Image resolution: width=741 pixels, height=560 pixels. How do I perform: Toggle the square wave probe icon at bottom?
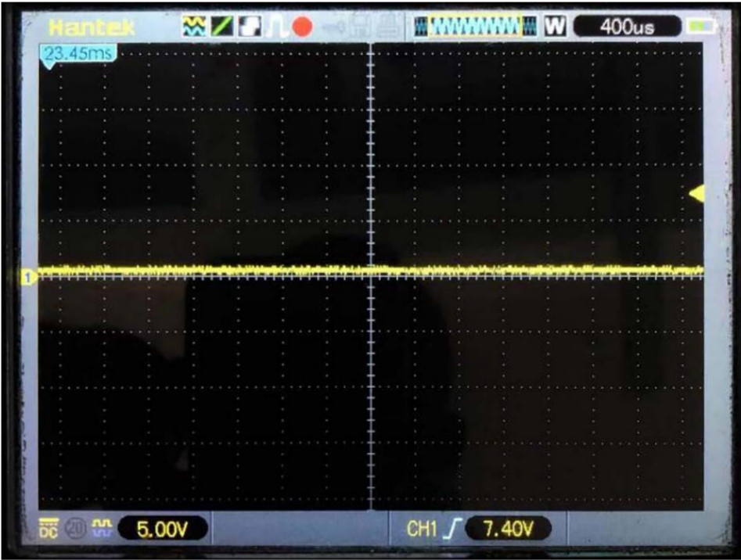coord(102,529)
